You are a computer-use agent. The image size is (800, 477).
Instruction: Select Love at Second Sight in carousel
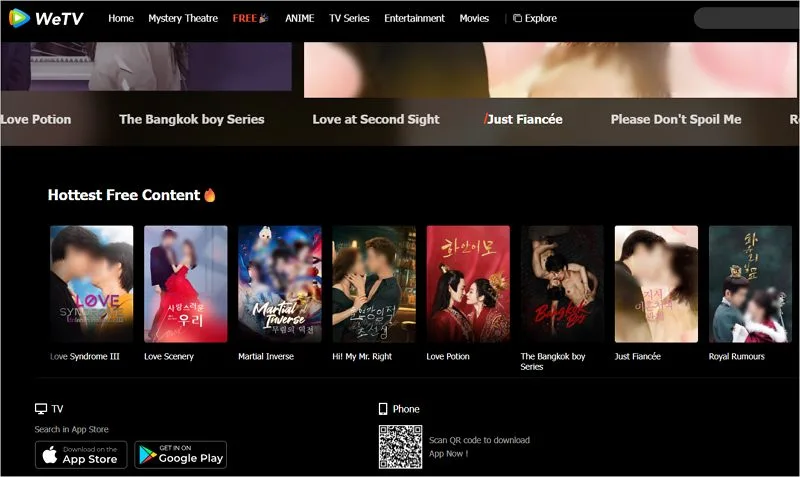click(375, 119)
